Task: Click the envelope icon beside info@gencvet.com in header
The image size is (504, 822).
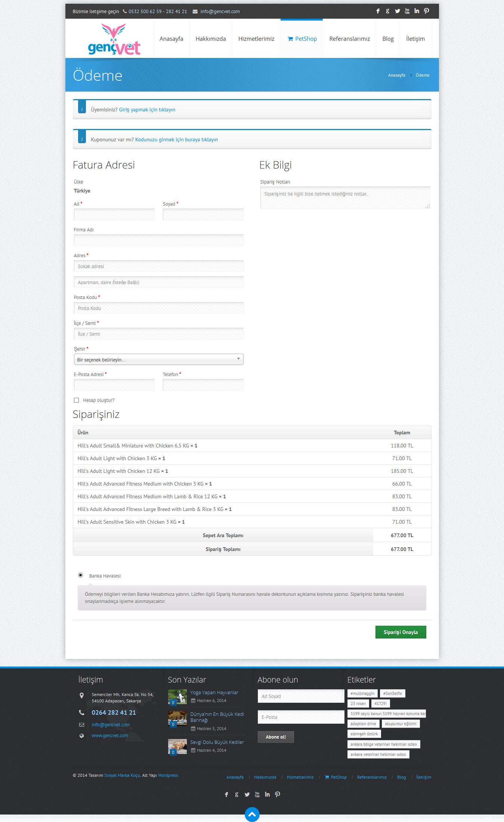Action: (195, 11)
